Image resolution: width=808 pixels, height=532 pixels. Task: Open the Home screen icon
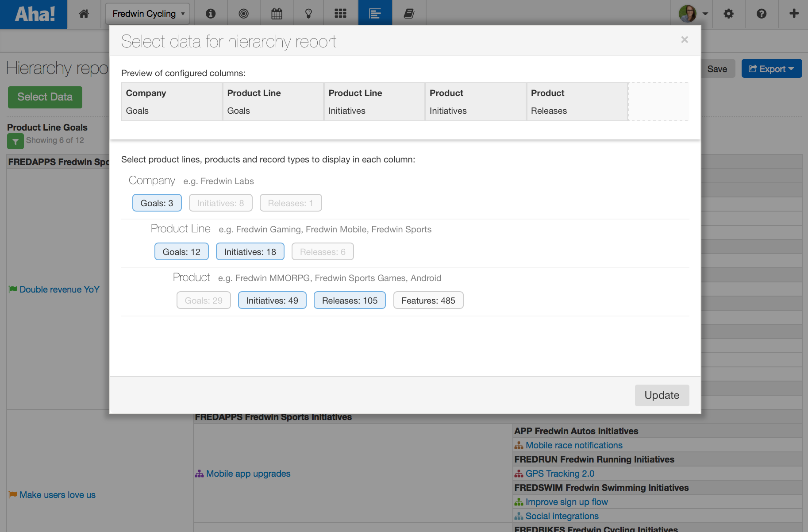(x=84, y=13)
